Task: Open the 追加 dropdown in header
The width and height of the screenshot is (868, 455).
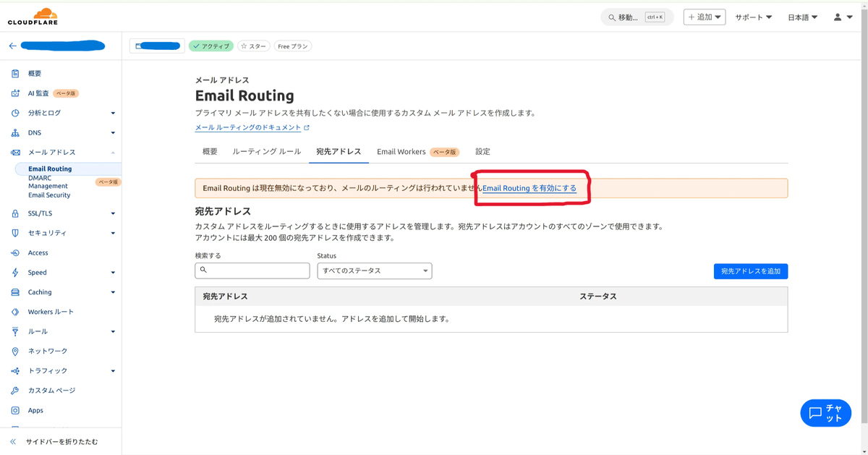Action: tap(705, 17)
